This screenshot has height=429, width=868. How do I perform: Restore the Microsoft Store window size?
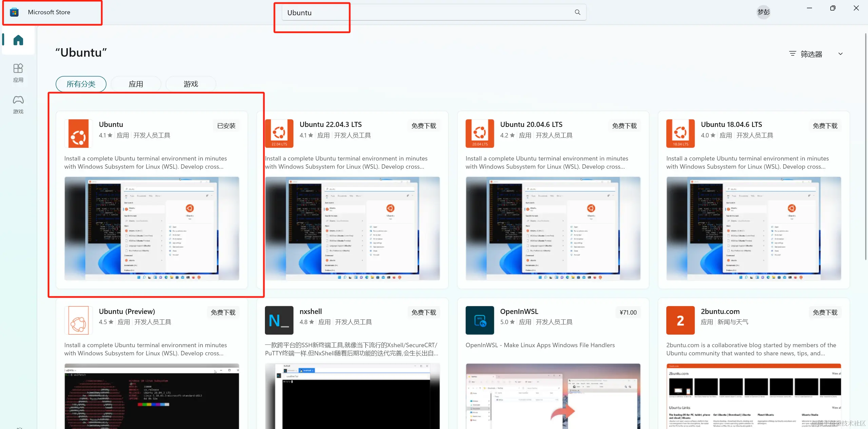click(x=833, y=8)
